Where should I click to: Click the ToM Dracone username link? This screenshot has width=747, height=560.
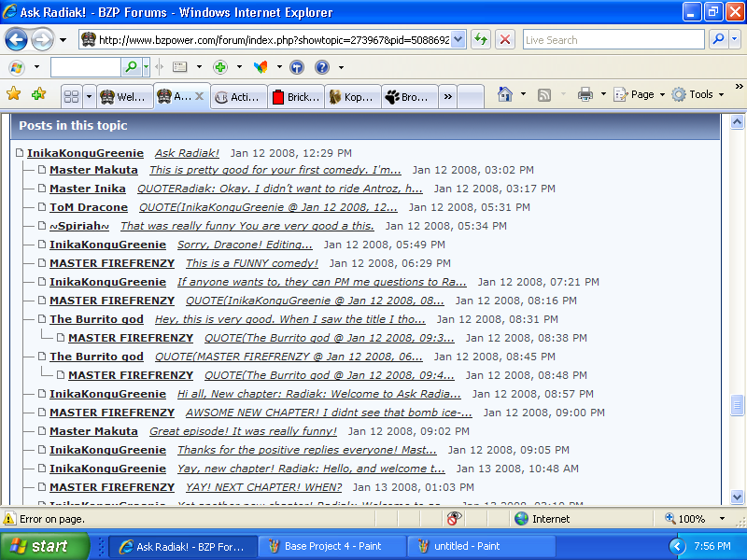(x=89, y=207)
